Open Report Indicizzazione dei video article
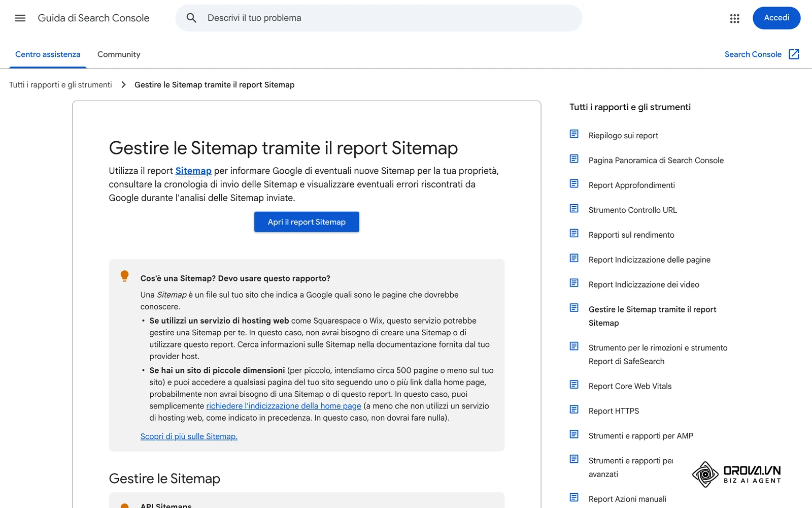This screenshot has height=508, width=812. (644, 285)
